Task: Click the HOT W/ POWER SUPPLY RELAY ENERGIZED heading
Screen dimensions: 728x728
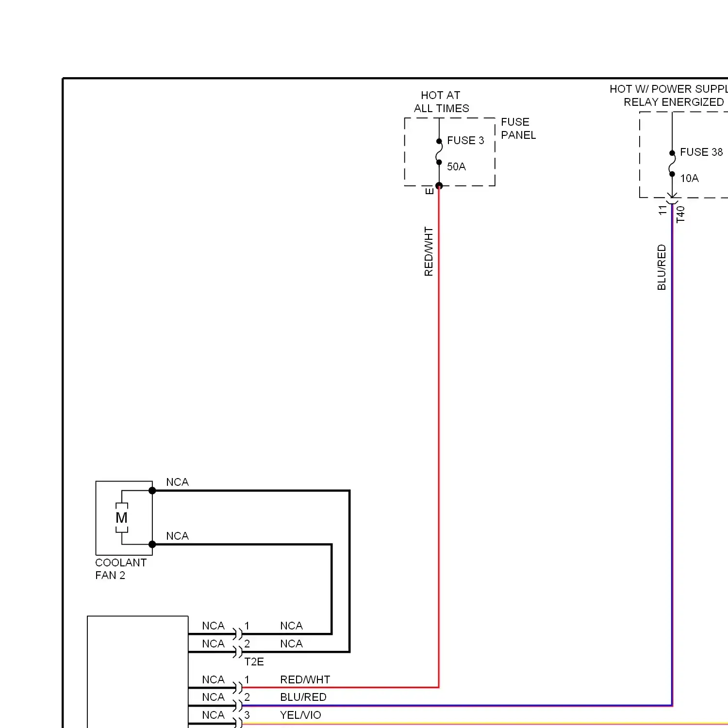Action: click(670, 96)
